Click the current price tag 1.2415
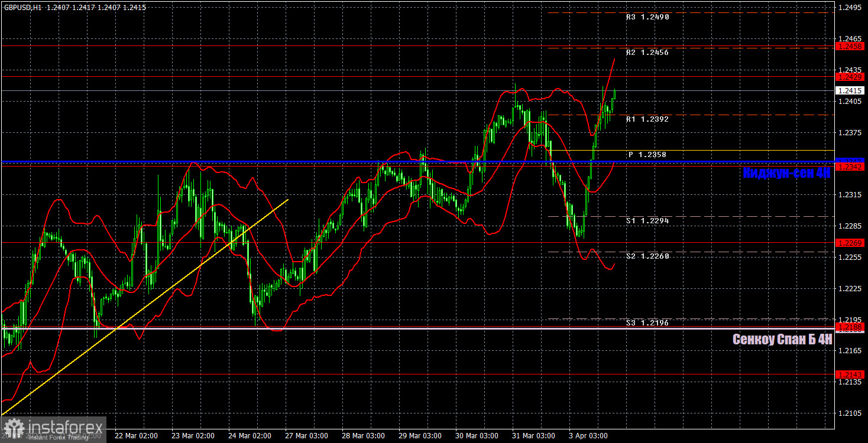 point(850,90)
